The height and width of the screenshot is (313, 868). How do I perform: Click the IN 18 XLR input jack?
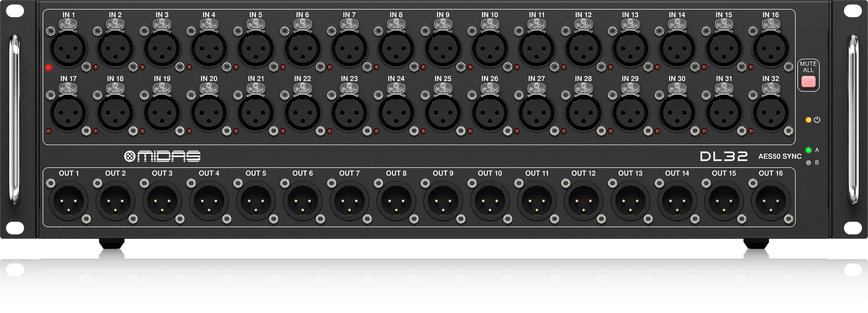point(116,113)
